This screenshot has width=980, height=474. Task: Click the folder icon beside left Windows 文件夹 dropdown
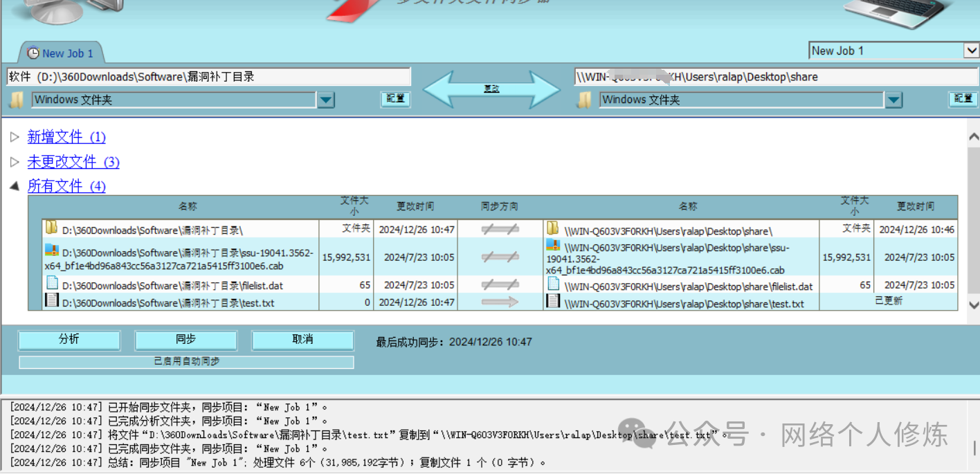point(15,100)
